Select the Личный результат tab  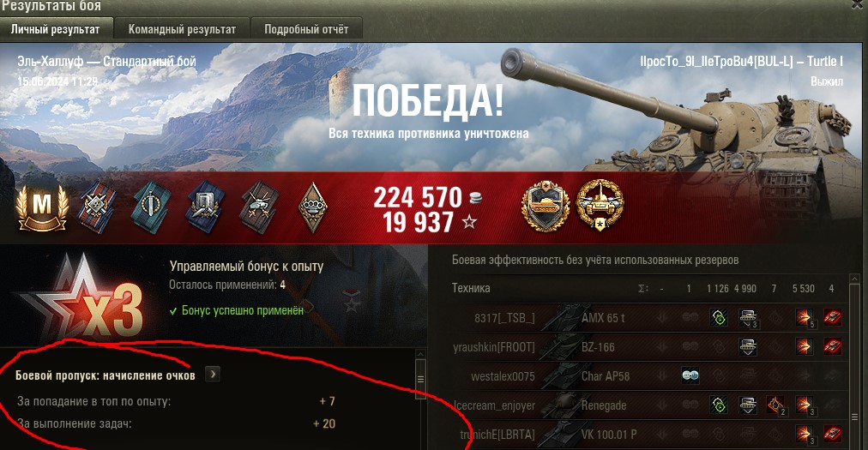(56, 29)
